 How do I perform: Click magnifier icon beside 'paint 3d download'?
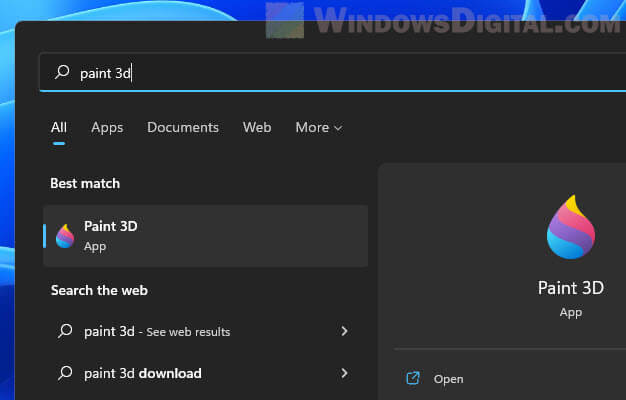click(65, 372)
